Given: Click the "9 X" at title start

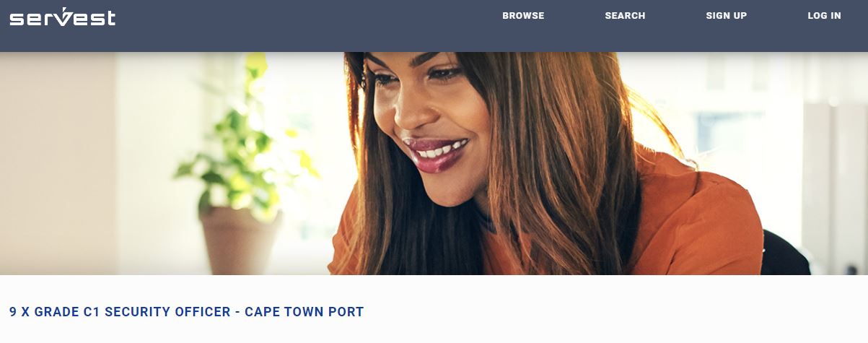Looking at the screenshot, I should coord(19,312).
